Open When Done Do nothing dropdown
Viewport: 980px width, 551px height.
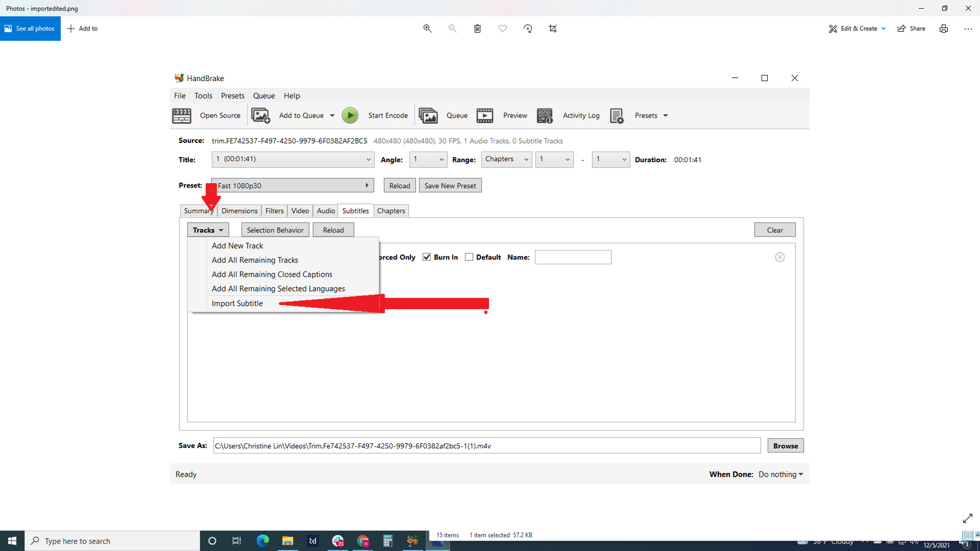click(781, 474)
